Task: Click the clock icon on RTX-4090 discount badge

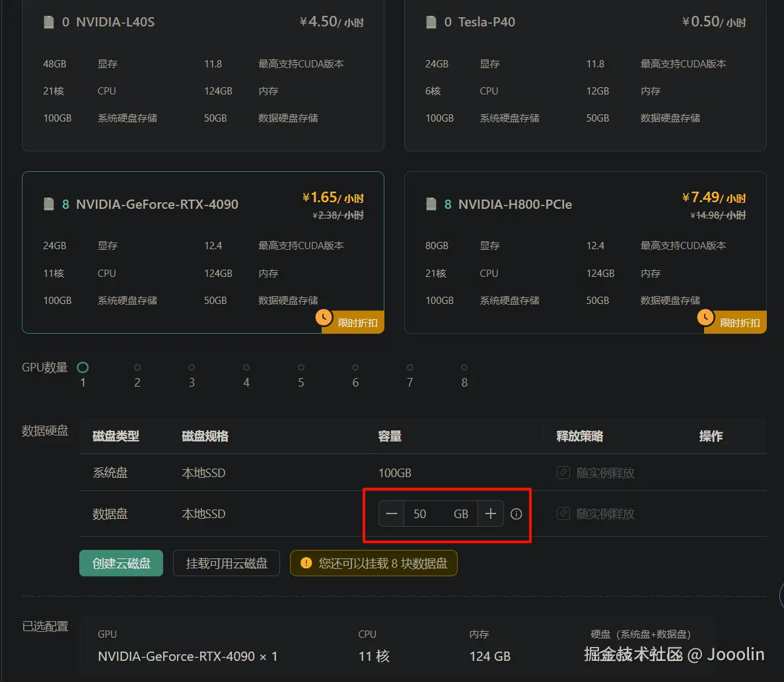Action: (x=324, y=317)
